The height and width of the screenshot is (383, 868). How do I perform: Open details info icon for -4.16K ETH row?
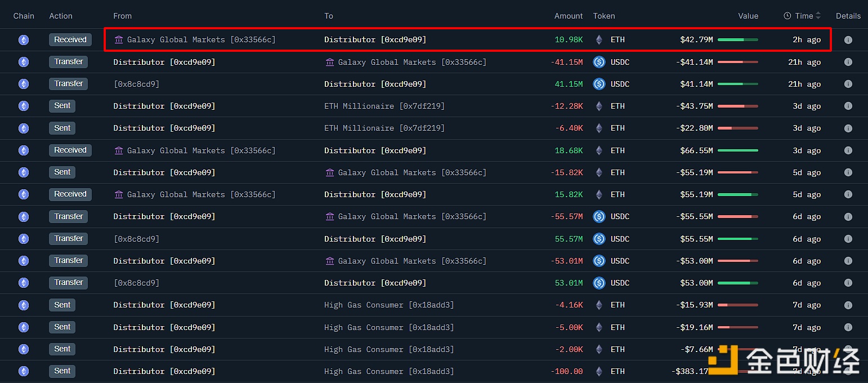[848, 305]
